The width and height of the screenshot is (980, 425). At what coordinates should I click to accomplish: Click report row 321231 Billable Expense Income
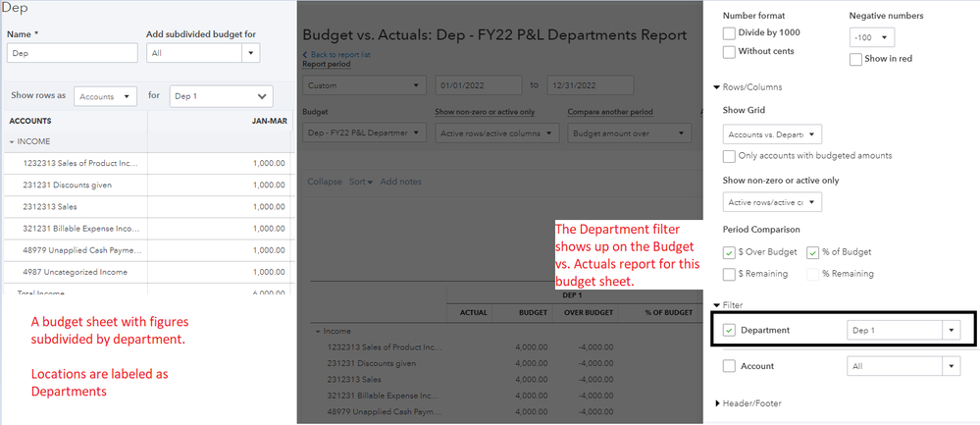[x=384, y=396]
